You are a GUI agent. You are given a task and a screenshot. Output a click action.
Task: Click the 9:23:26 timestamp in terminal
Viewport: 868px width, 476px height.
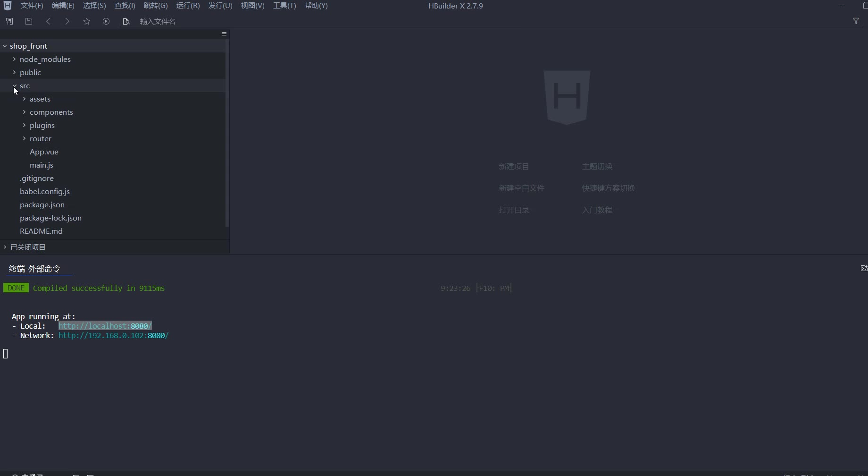click(455, 288)
